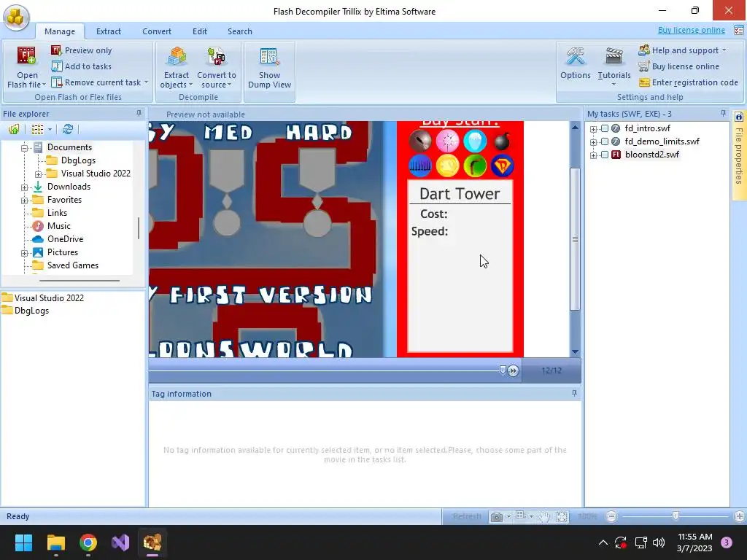Switch to the Edit tab
The height and width of the screenshot is (560, 747).
(200, 31)
